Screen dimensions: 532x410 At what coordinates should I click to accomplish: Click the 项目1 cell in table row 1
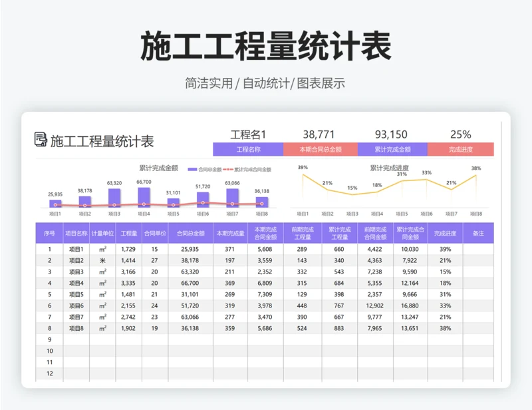pyautogui.click(x=76, y=250)
